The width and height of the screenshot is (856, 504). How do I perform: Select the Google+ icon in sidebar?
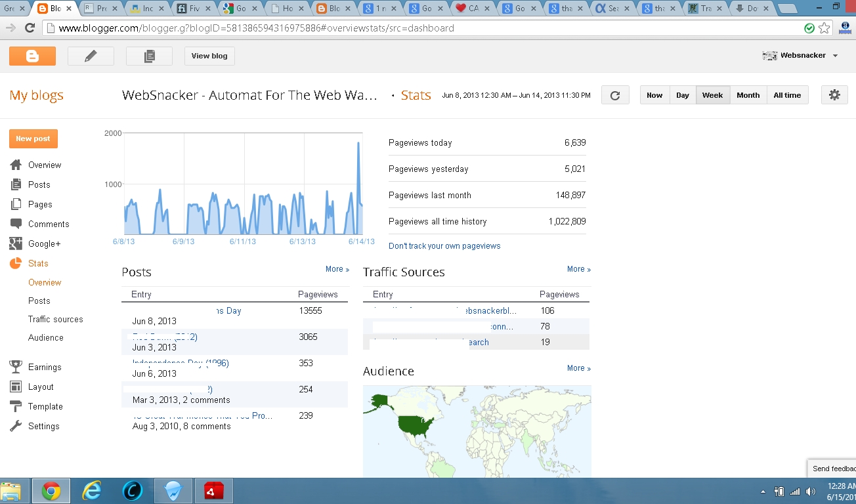point(16,243)
